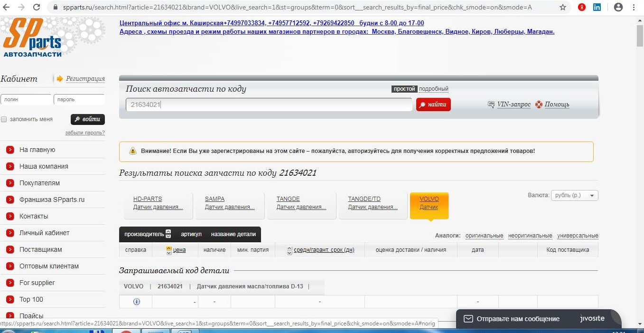Open Chrome three-dot menu
Screen dimensions: 644x333
pyautogui.click(x=634, y=7)
